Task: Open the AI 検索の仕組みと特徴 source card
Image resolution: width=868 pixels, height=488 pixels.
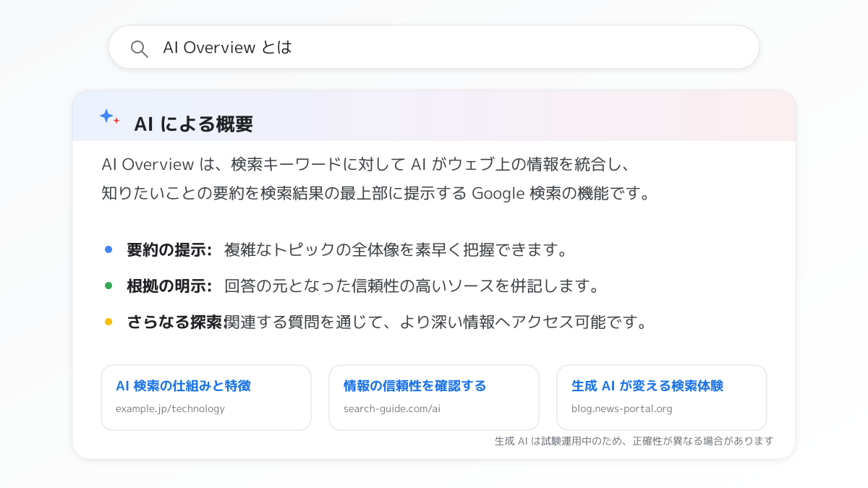Action: click(x=206, y=398)
